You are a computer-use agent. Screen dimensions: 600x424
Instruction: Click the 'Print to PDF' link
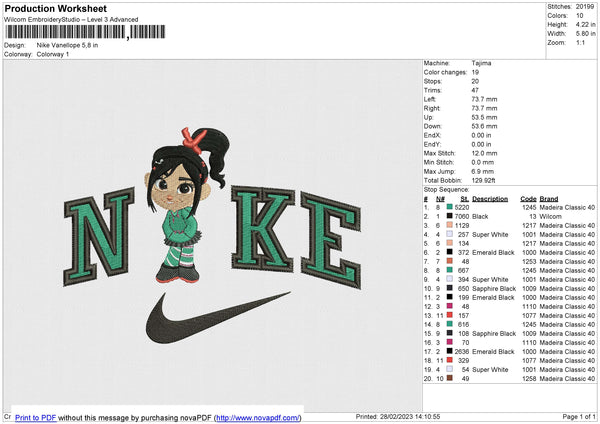point(36,417)
